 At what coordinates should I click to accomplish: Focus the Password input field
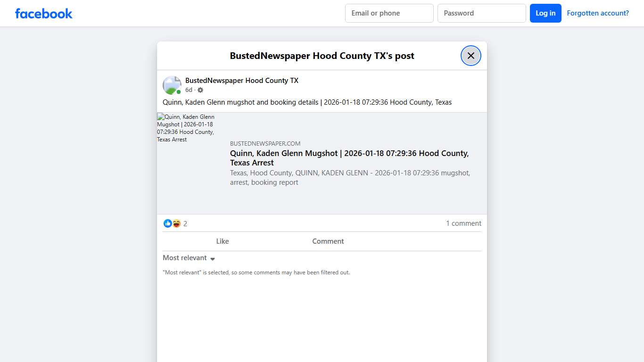coord(481,13)
